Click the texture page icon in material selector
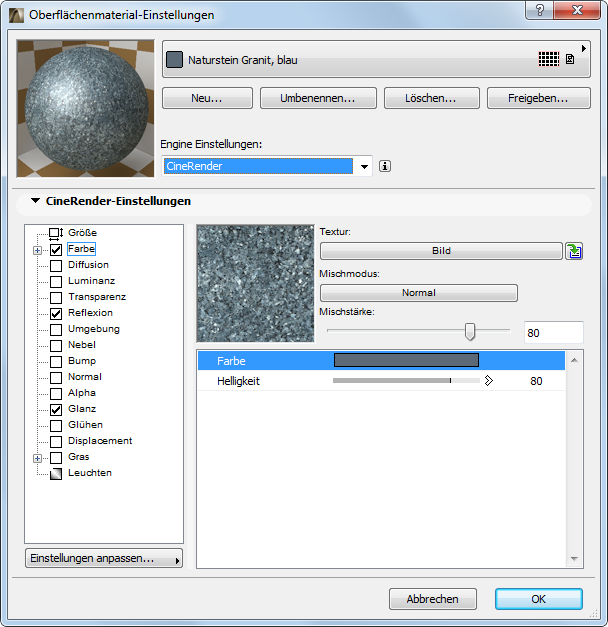The height and width of the screenshot is (627, 608). tap(570, 59)
